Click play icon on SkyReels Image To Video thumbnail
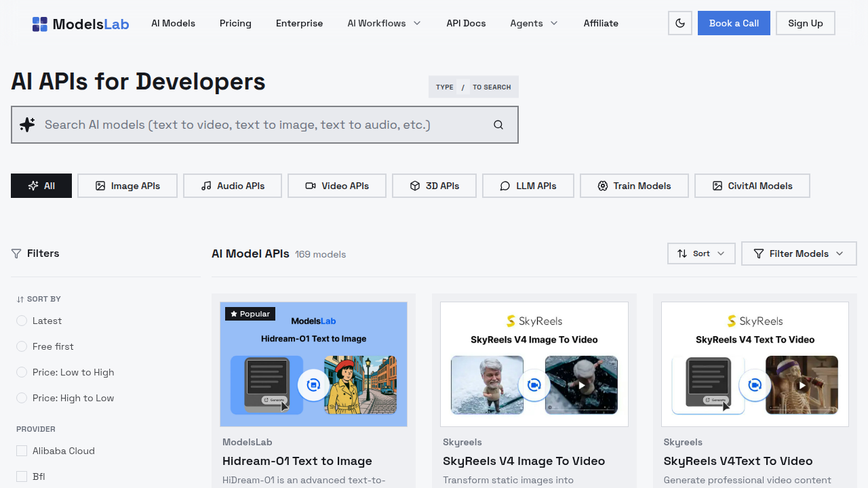Viewport: 868px width, 488px height. click(x=581, y=385)
